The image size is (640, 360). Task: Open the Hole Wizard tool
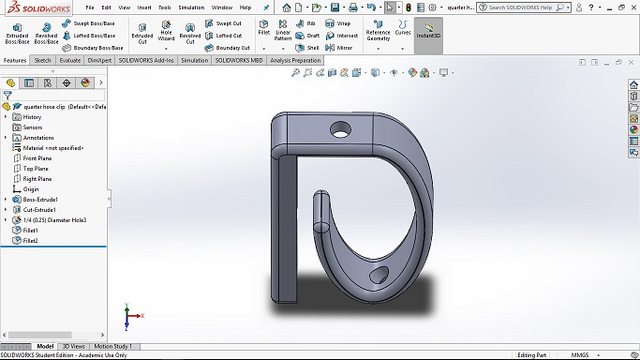pyautogui.click(x=166, y=31)
